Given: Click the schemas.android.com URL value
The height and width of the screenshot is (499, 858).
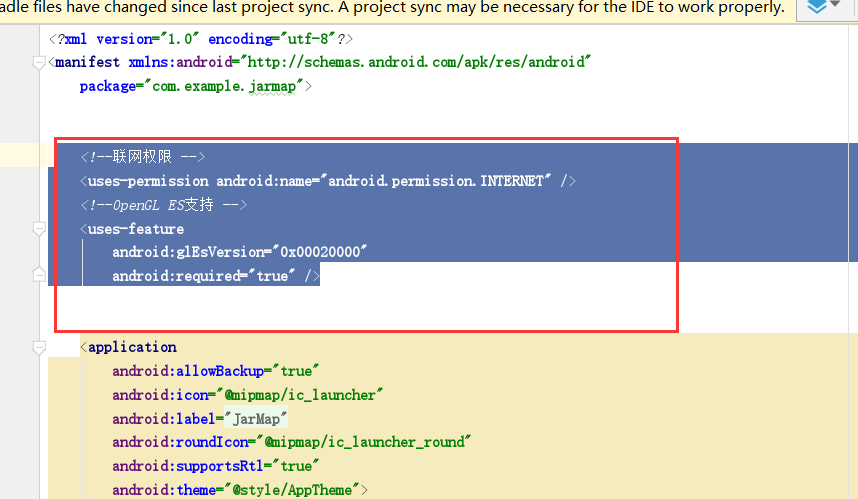Looking at the screenshot, I should click(416, 62).
